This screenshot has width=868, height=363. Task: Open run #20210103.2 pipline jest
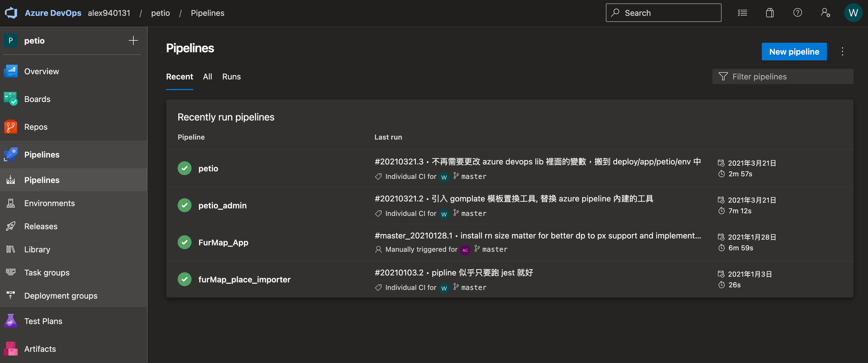tap(454, 272)
